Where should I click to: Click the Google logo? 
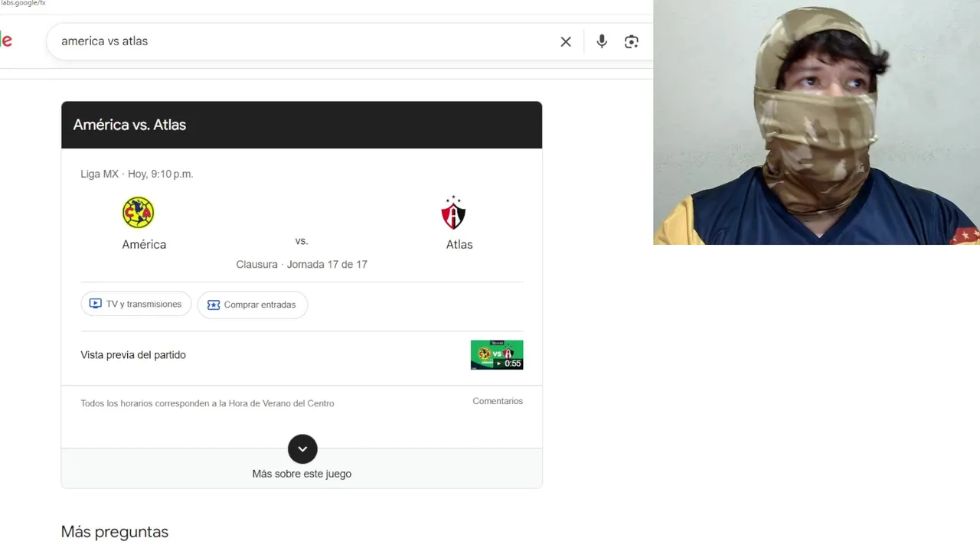[x=6, y=41]
